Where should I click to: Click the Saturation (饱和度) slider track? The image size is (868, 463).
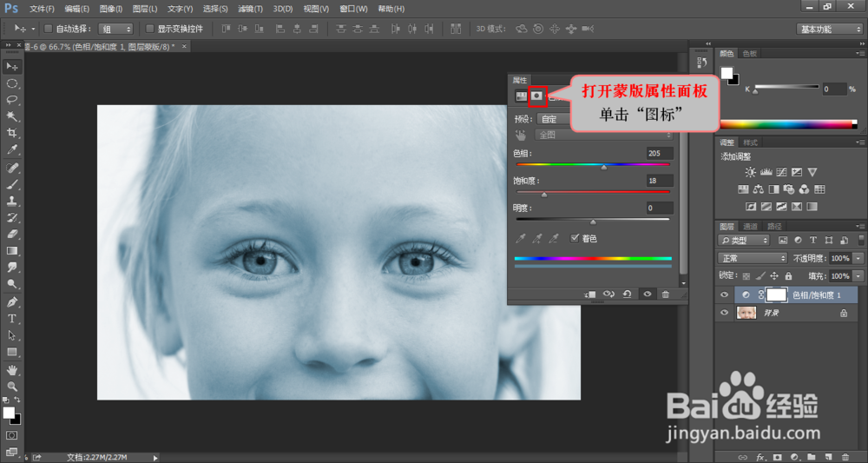click(593, 192)
